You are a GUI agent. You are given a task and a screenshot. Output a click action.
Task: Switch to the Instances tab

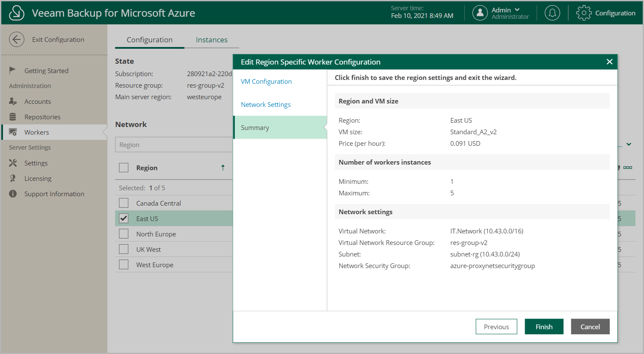point(211,40)
